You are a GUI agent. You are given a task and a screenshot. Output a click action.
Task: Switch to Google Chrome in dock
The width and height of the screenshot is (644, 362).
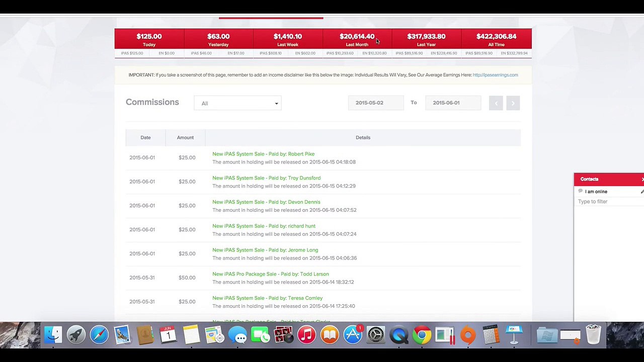422,335
